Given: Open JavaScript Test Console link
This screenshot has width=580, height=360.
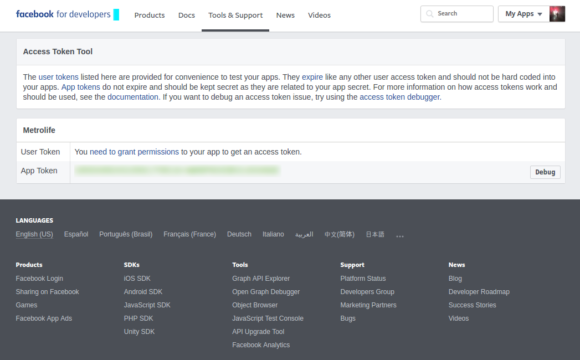Looking at the screenshot, I should [268, 318].
